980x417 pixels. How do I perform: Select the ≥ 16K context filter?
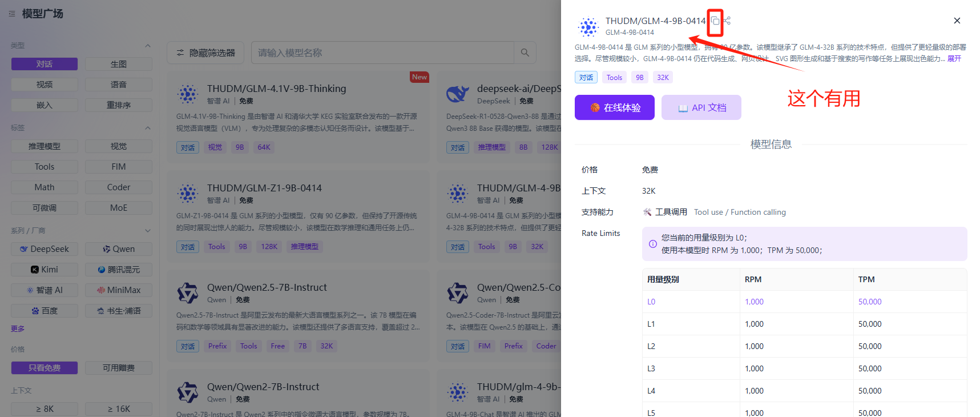click(x=119, y=409)
